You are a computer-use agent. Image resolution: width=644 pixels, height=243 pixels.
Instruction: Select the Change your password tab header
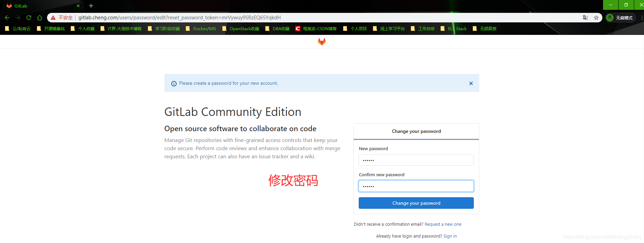(x=416, y=131)
